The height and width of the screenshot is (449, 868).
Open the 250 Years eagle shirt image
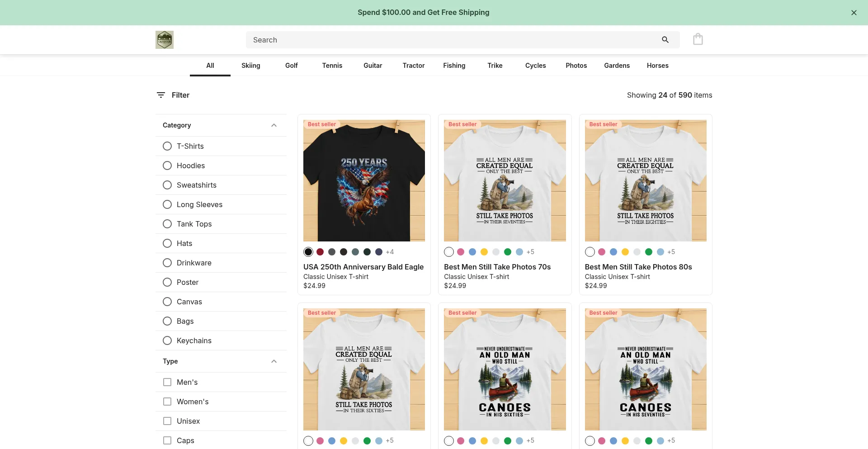pyautogui.click(x=364, y=180)
